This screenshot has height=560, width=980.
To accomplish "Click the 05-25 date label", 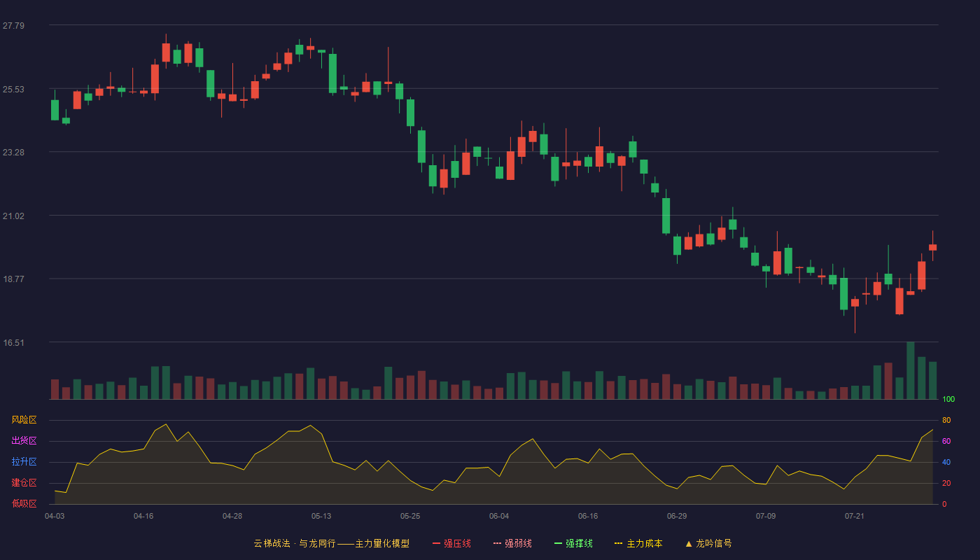I will [x=410, y=516].
